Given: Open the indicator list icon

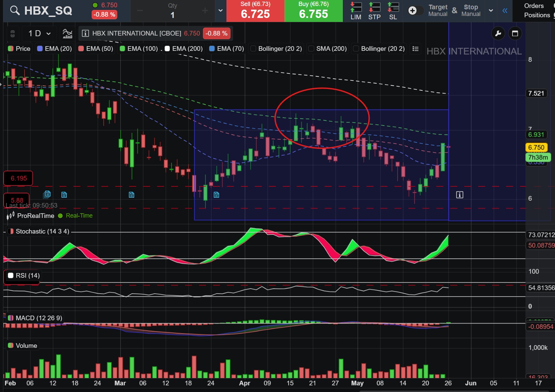Looking at the screenshot, I should [x=415, y=49].
